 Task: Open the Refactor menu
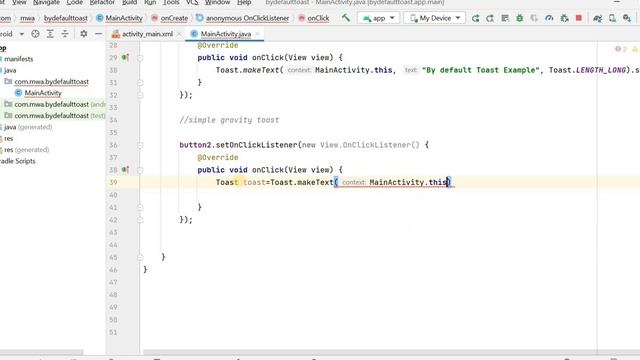[102, 2]
